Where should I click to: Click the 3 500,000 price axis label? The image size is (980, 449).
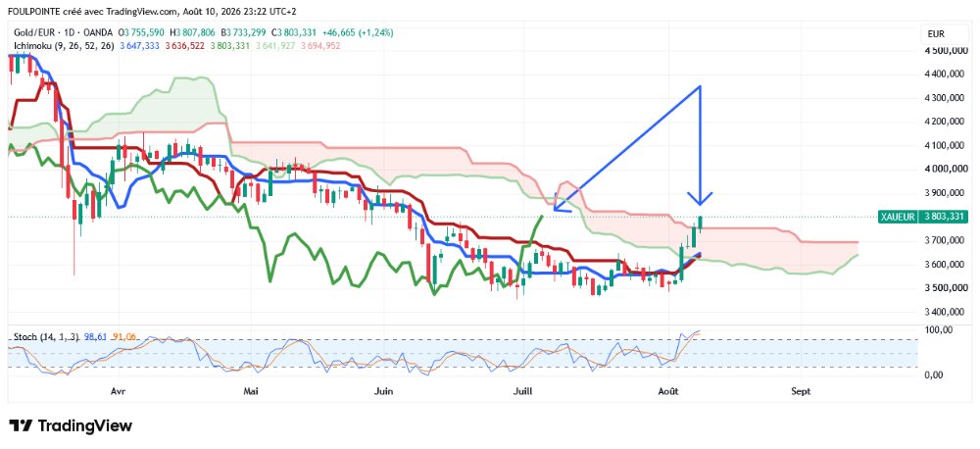click(x=945, y=288)
